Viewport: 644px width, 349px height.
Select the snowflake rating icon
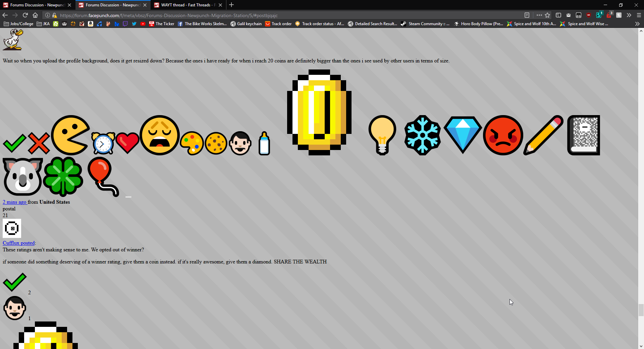click(423, 135)
